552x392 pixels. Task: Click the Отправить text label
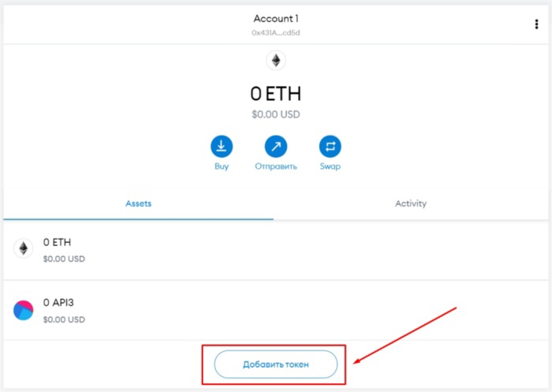(x=275, y=166)
